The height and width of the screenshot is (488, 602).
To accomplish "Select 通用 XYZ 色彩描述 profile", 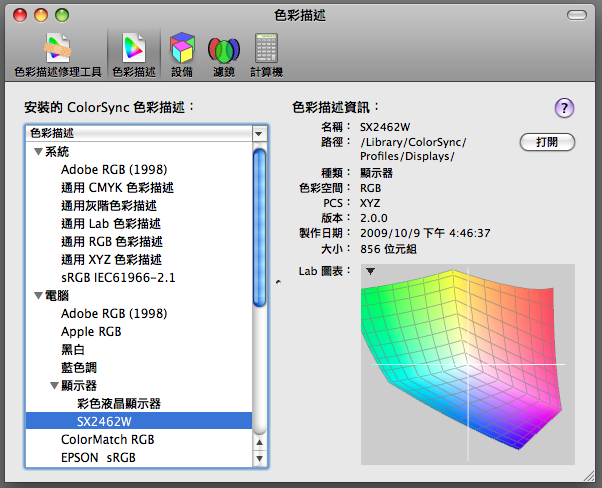I will (111, 260).
